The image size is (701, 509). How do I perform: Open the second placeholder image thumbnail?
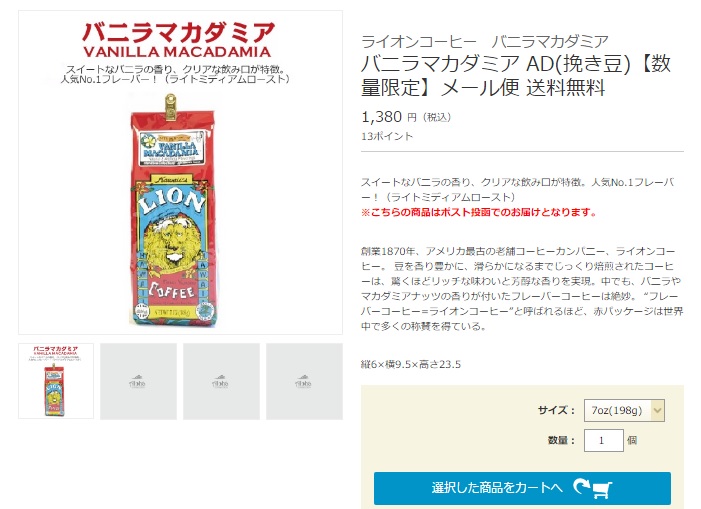[x=138, y=381]
